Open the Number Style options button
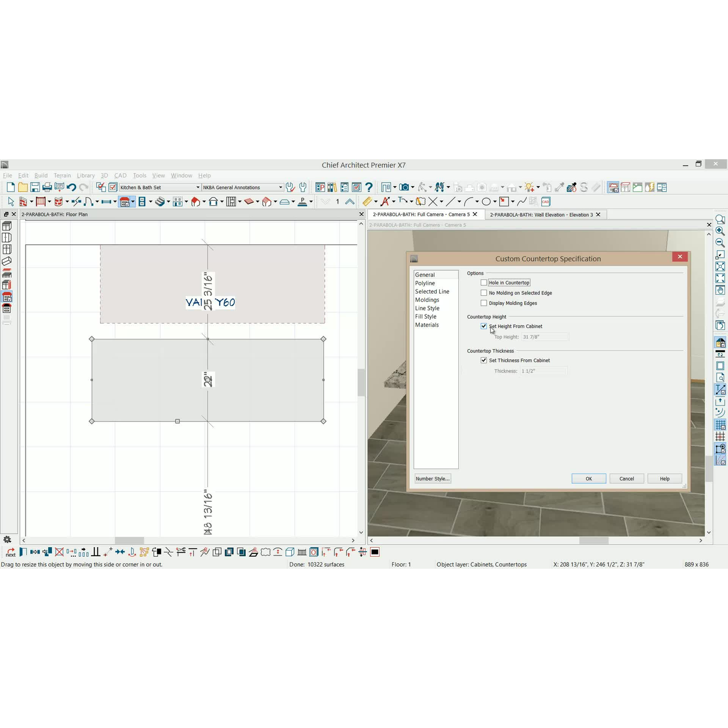Viewport: 728px width, 728px height. point(432,479)
